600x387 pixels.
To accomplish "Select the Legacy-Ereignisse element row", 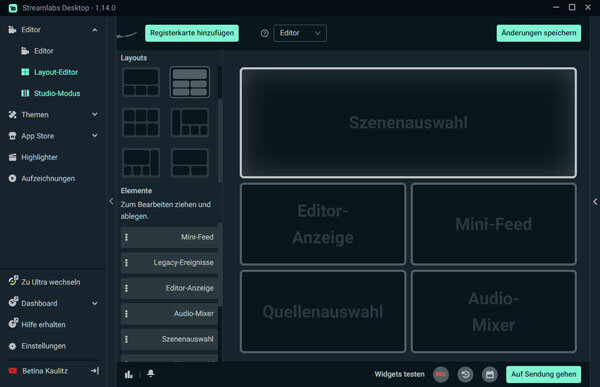I will coord(169,263).
